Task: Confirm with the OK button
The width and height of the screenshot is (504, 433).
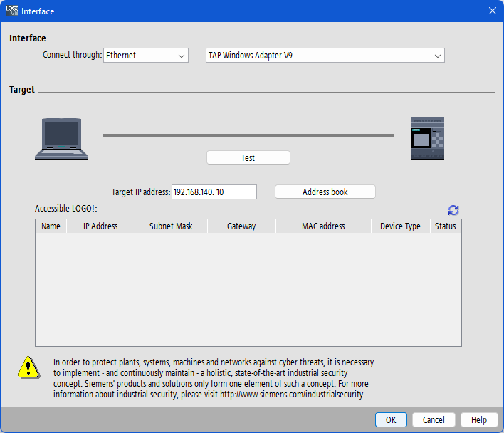Action: click(391, 419)
